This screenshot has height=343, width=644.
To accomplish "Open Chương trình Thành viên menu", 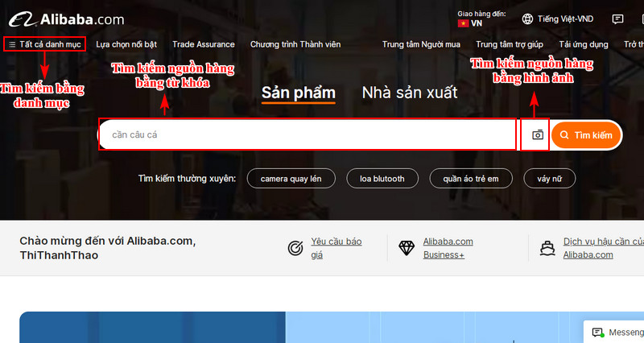I will pos(295,44).
